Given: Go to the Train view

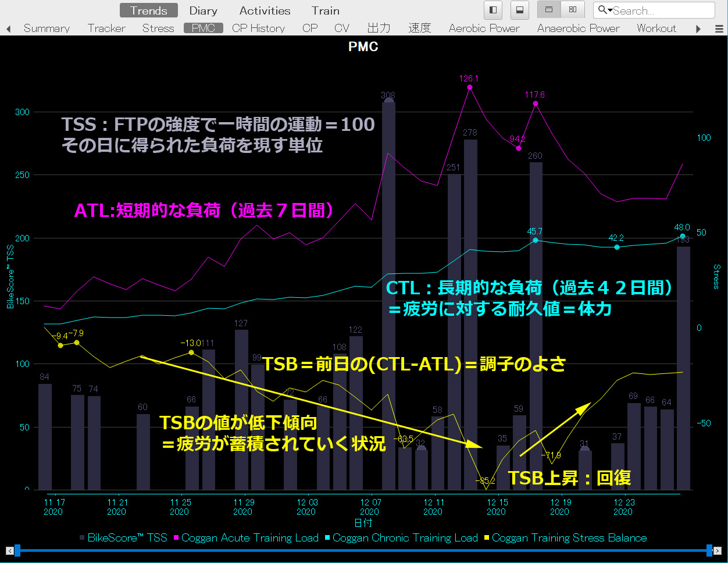Looking at the screenshot, I should pyautogui.click(x=325, y=10).
